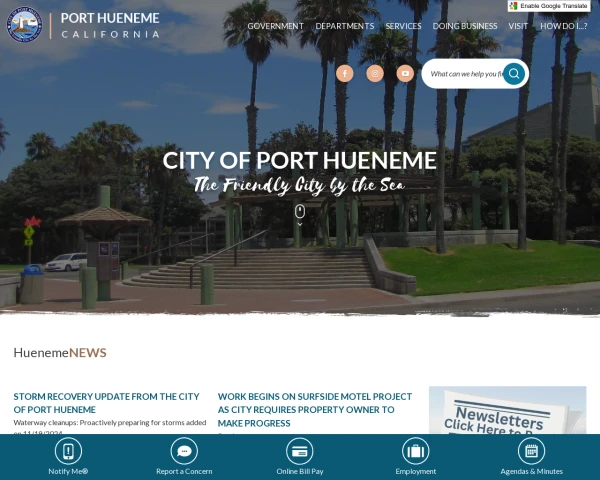Image resolution: width=600 pixels, height=480 pixels.
Task: Expand the Services menu
Action: [403, 26]
